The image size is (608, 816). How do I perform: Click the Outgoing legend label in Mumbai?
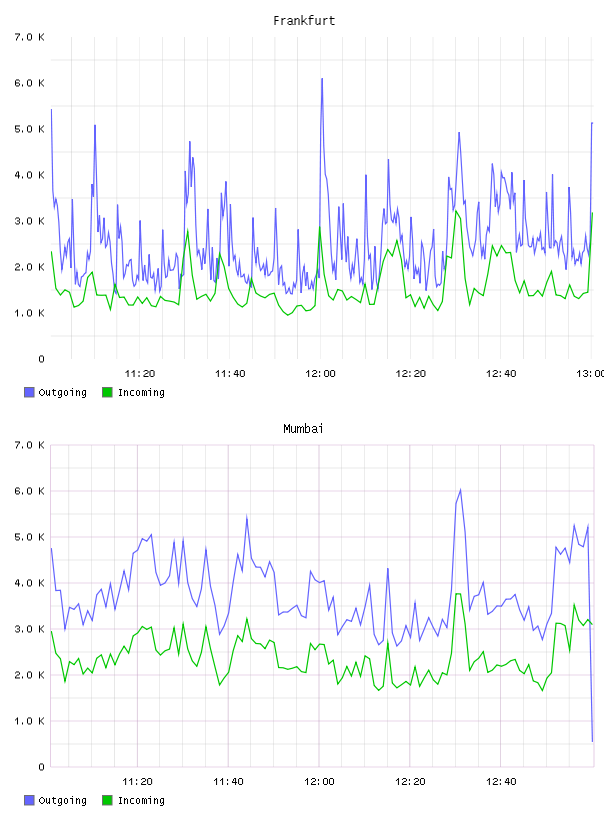click(x=62, y=800)
